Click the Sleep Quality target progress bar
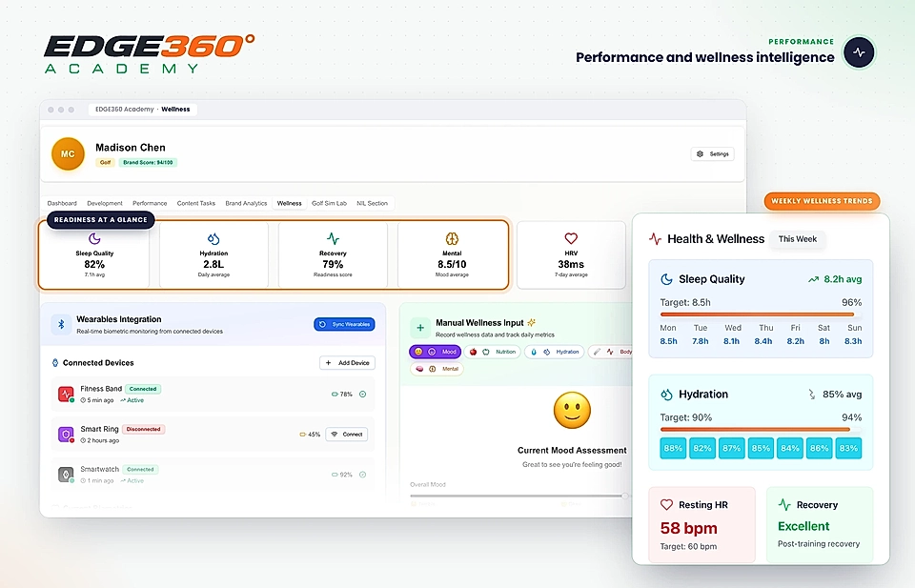The height and width of the screenshot is (588, 915). (x=761, y=315)
